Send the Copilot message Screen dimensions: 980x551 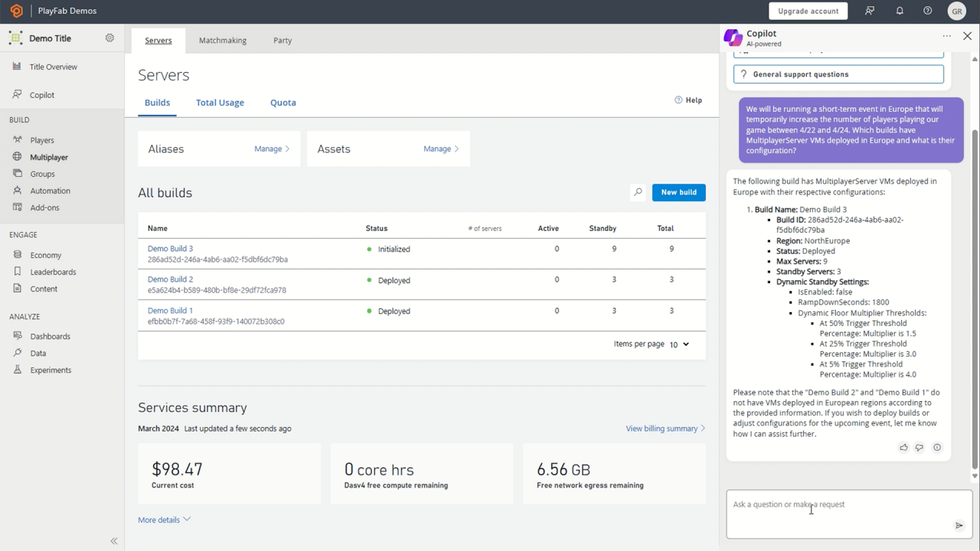pos(959,525)
